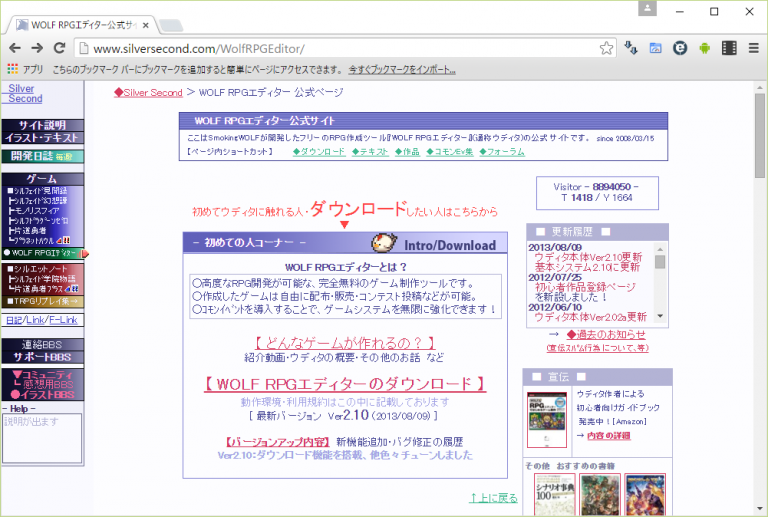Open the 宣伝スパム行為について link

click(598, 348)
